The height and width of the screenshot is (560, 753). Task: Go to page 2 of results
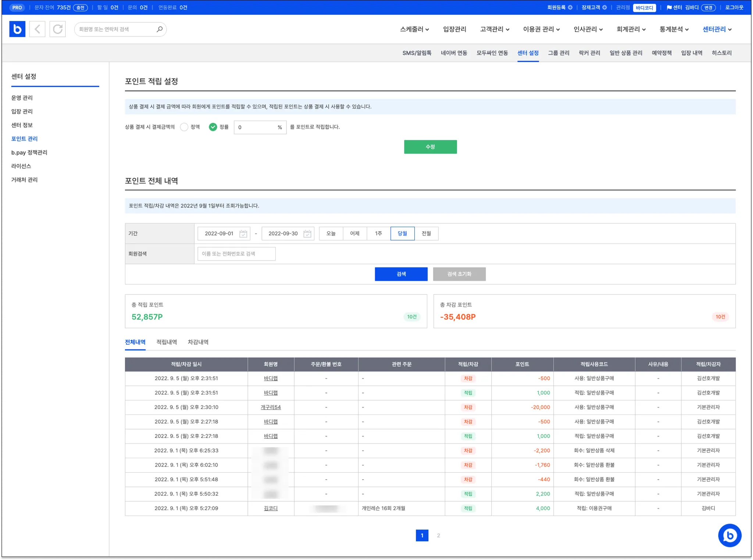438,535
